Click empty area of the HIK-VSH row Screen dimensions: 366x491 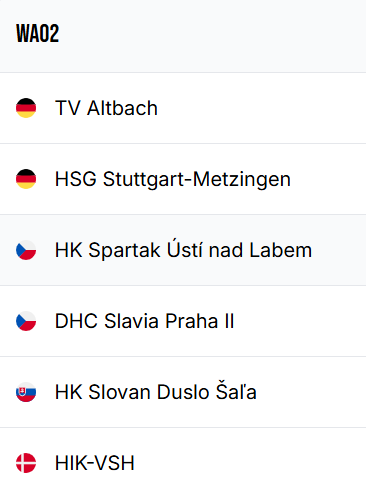click(250, 463)
